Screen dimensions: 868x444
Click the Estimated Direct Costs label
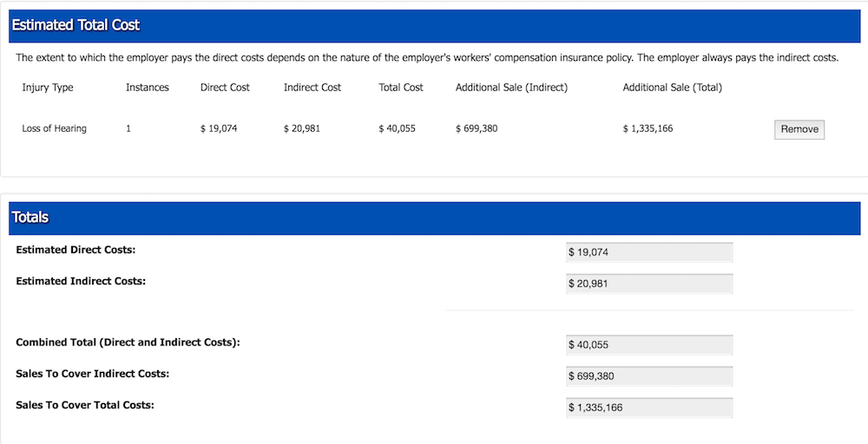[x=77, y=250]
